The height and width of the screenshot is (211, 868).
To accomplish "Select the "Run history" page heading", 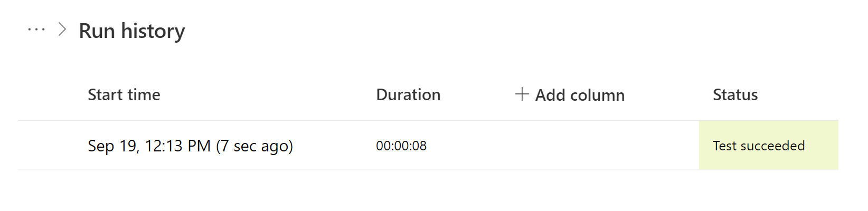I will pos(132,31).
